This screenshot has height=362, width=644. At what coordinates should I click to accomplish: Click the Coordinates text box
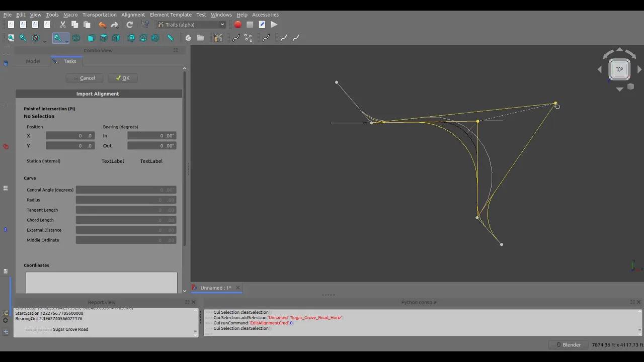(x=102, y=283)
